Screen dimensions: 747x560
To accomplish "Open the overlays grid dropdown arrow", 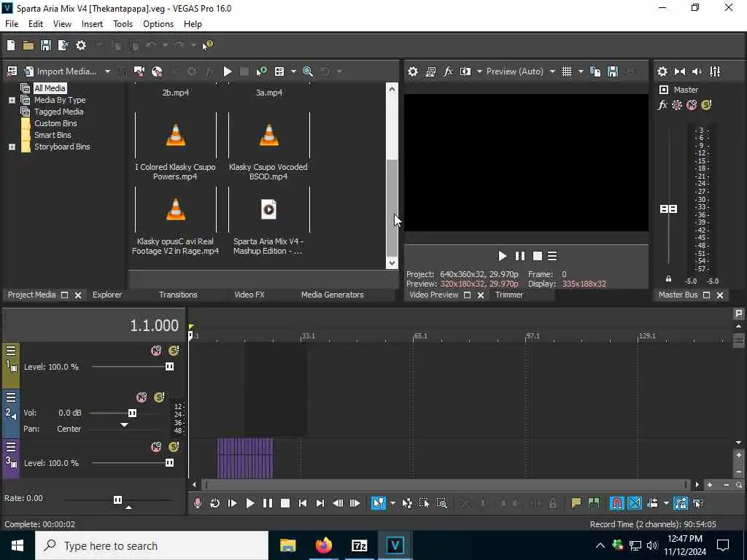I will tap(581, 71).
